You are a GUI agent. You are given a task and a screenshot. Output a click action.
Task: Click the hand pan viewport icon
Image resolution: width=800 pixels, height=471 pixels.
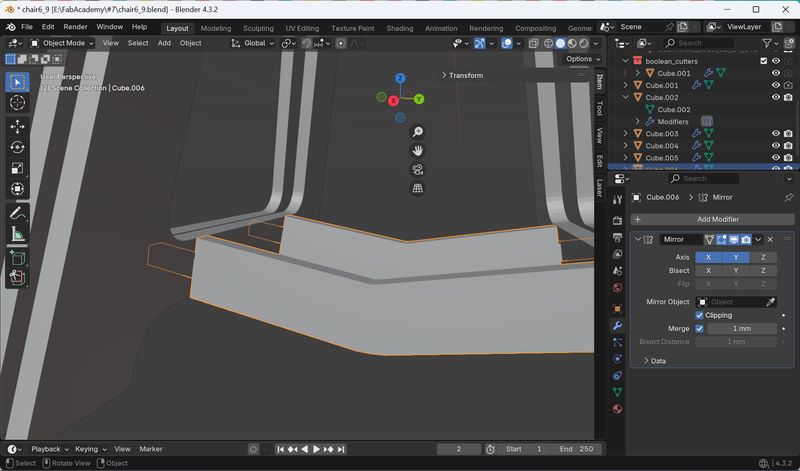pos(417,151)
